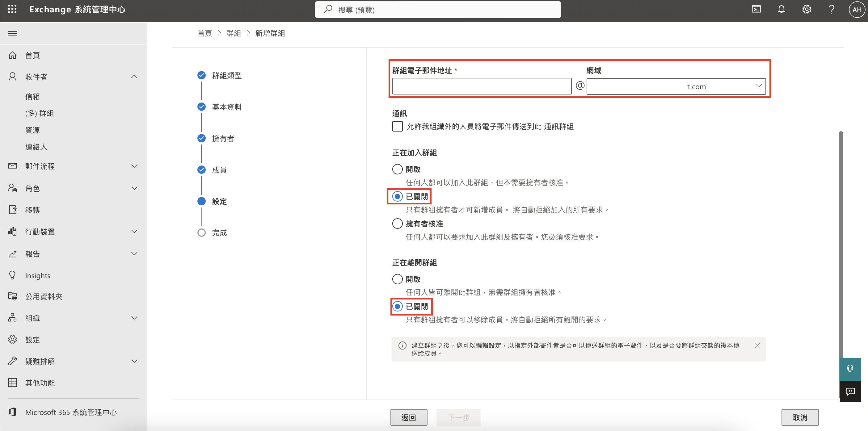Image resolution: width=868 pixels, height=431 pixels.
Task: Expand the 行動裝置 chevron
Action: click(134, 231)
